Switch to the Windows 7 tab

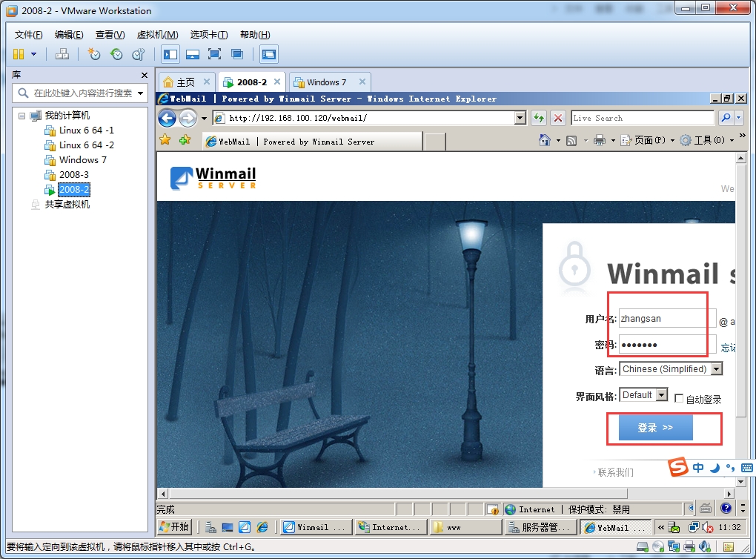pyautogui.click(x=326, y=82)
